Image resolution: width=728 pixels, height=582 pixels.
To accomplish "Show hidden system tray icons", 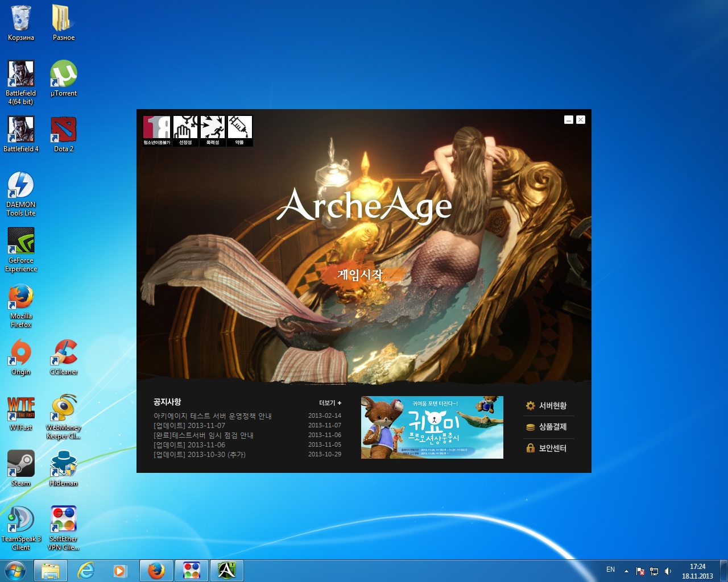I will click(x=626, y=571).
